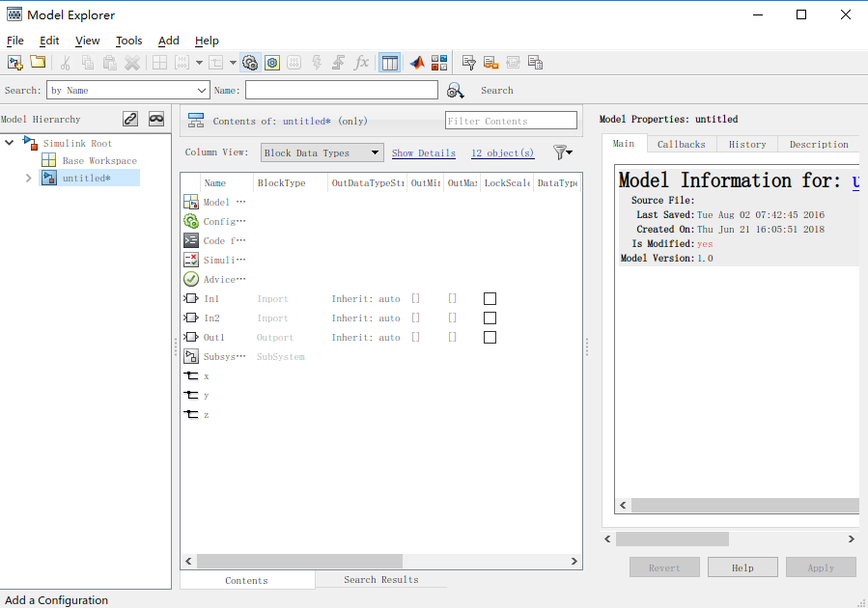The width and height of the screenshot is (868, 608).
Task: Click the Add Configuration gears icon
Action: [250, 63]
